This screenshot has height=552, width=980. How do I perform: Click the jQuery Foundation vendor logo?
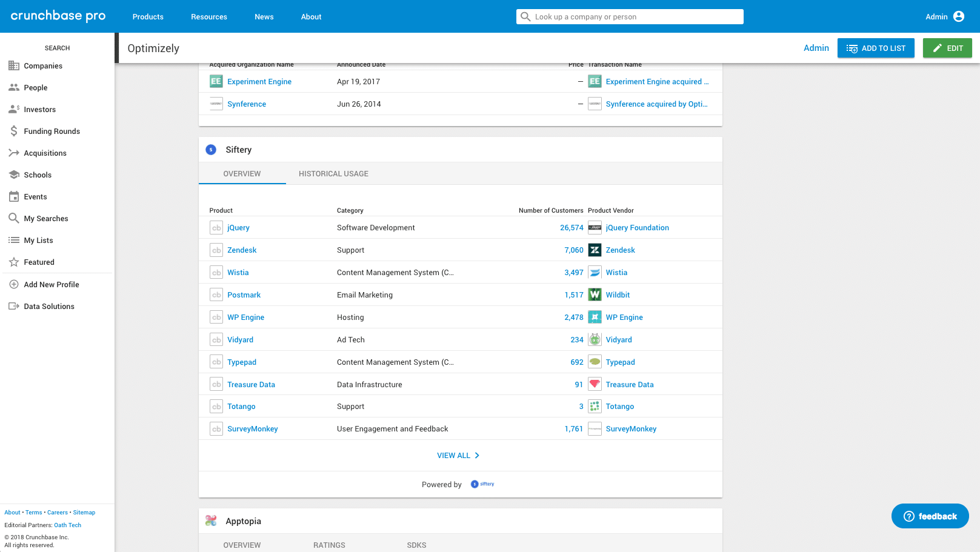[595, 228]
